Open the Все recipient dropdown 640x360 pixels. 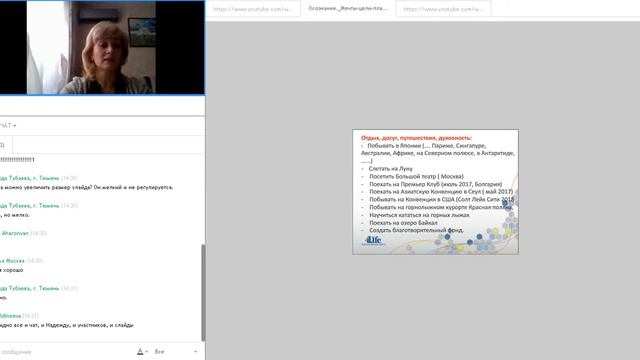tap(176, 351)
